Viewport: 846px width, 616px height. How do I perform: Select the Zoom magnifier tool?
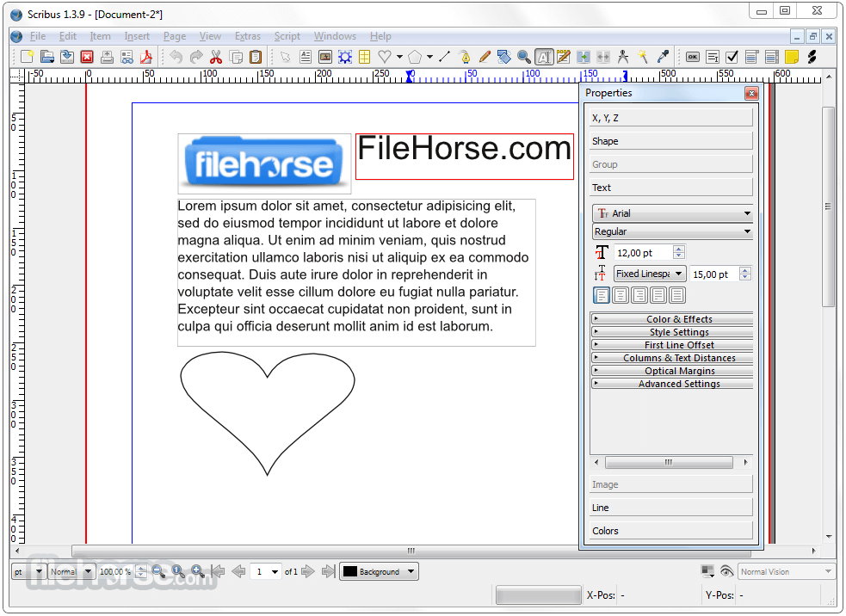tap(523, 57)
